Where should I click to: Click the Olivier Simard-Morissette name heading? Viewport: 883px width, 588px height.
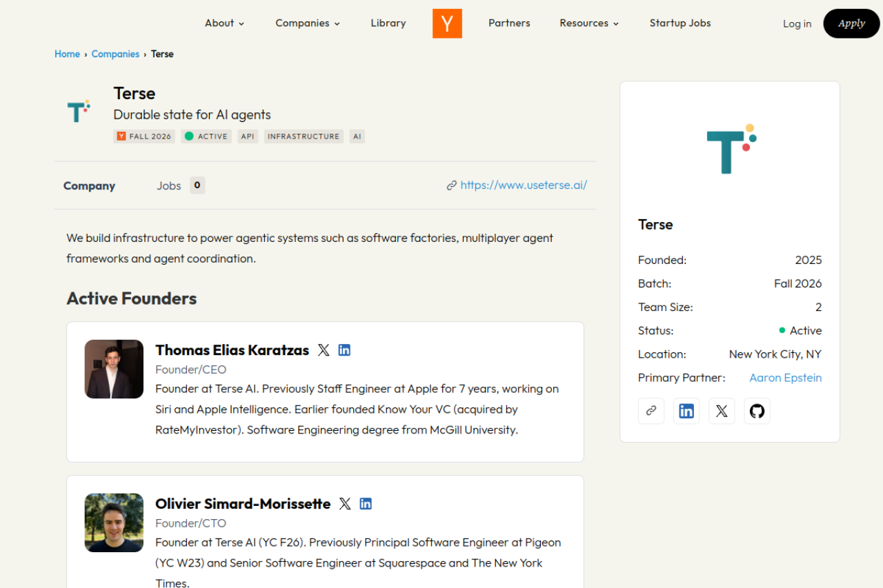click(243, 504)
